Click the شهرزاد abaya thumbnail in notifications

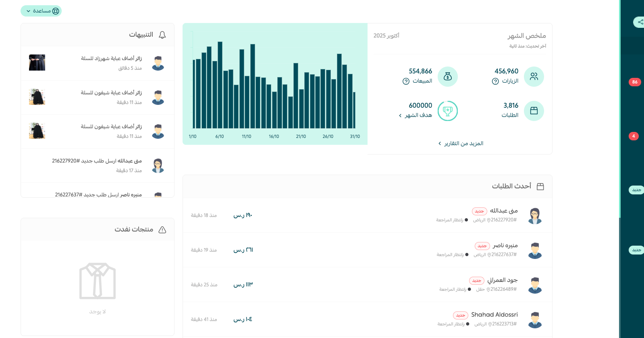37,63
